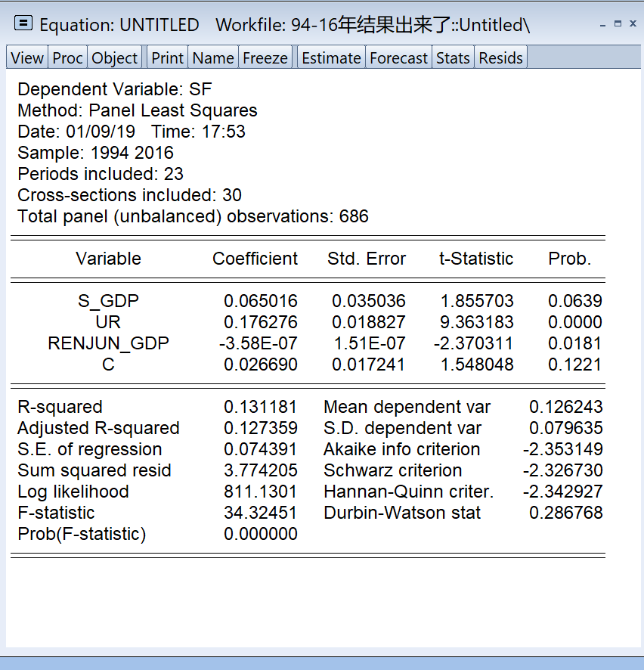Click the Schwarz criterion value -2.326730
644x670 pixels.
pyautogui.click(x=563, y=470)
